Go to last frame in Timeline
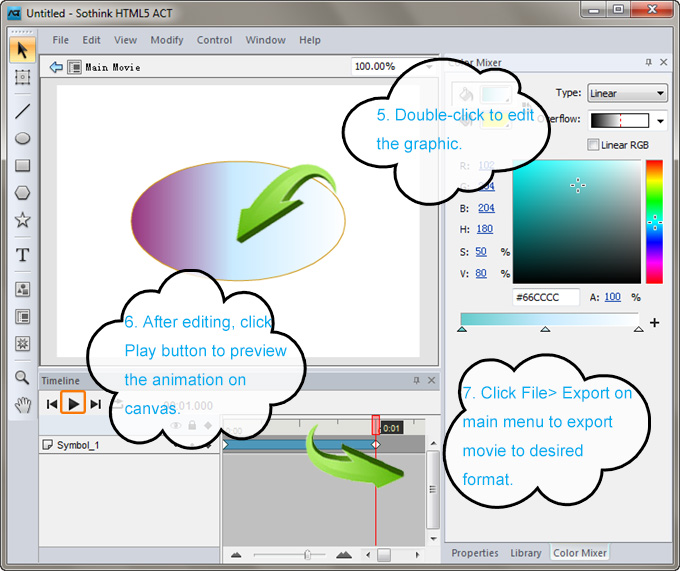The width and height of the screenshot is (680, 571). click(95, 404)
